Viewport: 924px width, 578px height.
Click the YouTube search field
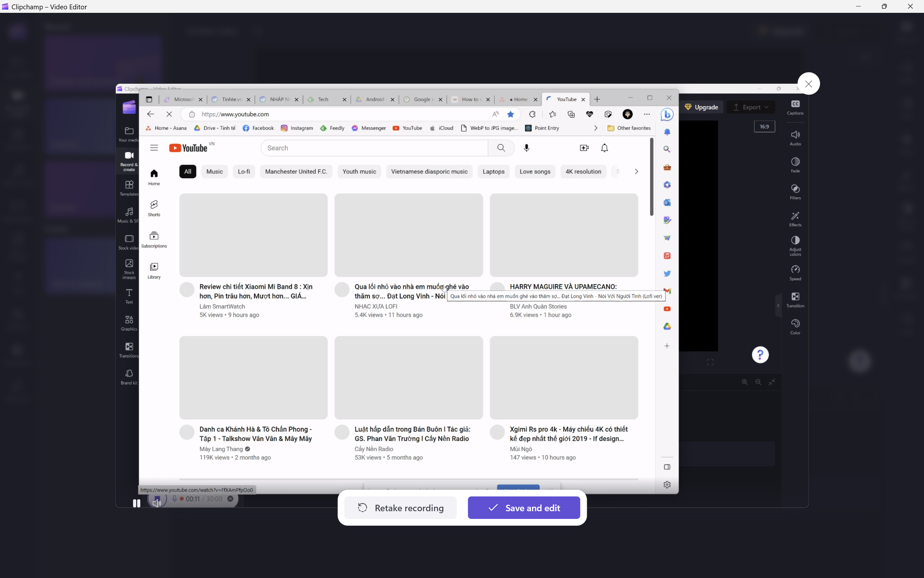click(374, 148)
